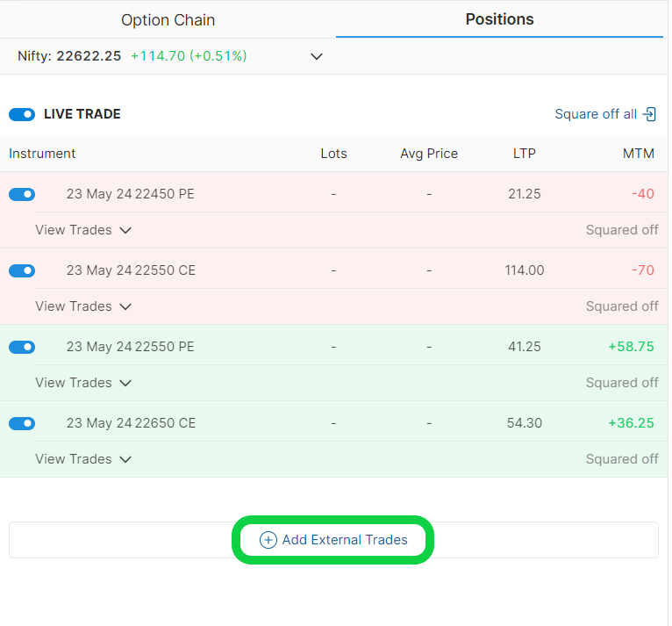Click the MTM value -40
672x626 pixels.
pyautogui.click(x=643, y=194)
